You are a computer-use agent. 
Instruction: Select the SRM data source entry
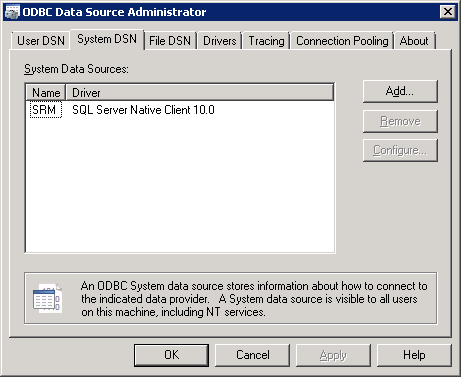[x=44, y=110]
